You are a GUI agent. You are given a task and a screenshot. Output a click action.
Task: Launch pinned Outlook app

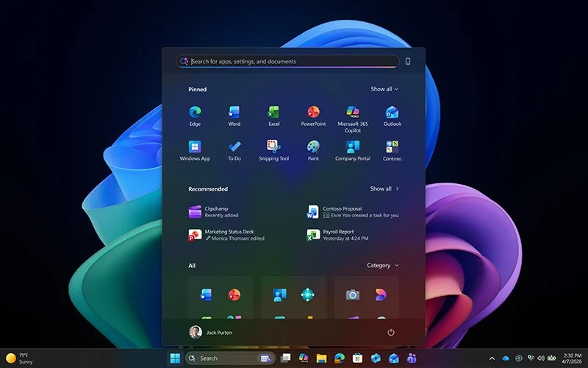pos(392,116)
